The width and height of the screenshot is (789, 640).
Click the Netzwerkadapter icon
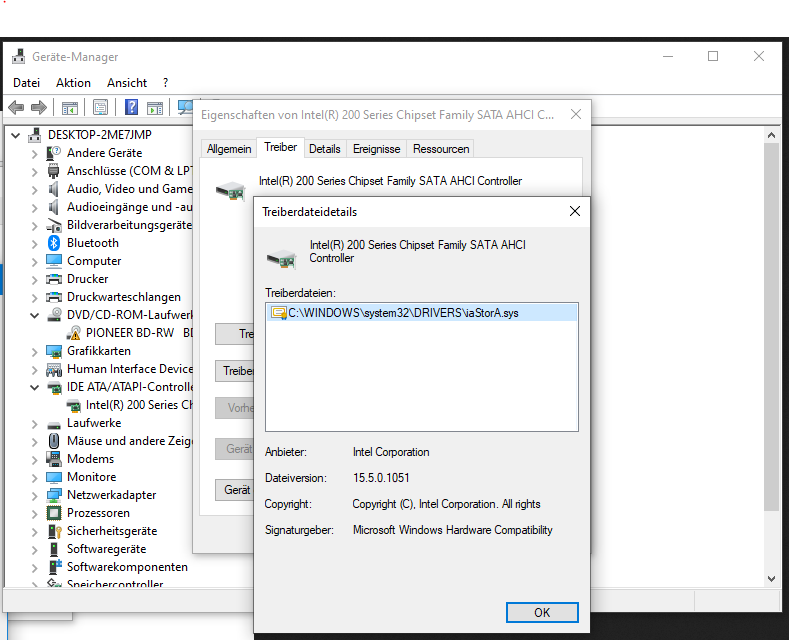pyautogui.click(x=54, y=495)
